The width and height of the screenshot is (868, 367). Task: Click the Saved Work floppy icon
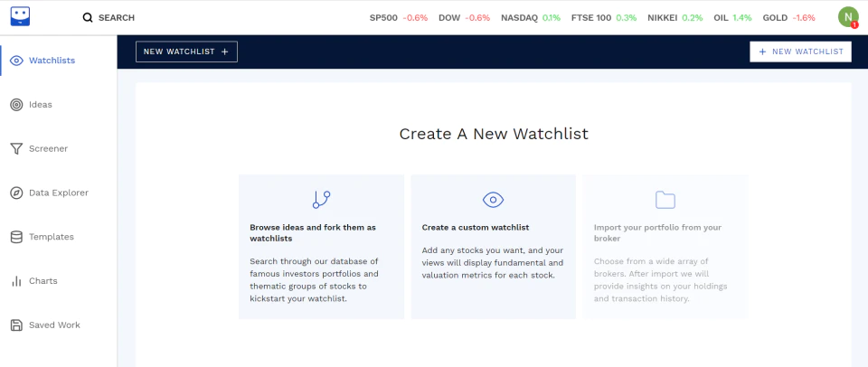click(16, 325)
